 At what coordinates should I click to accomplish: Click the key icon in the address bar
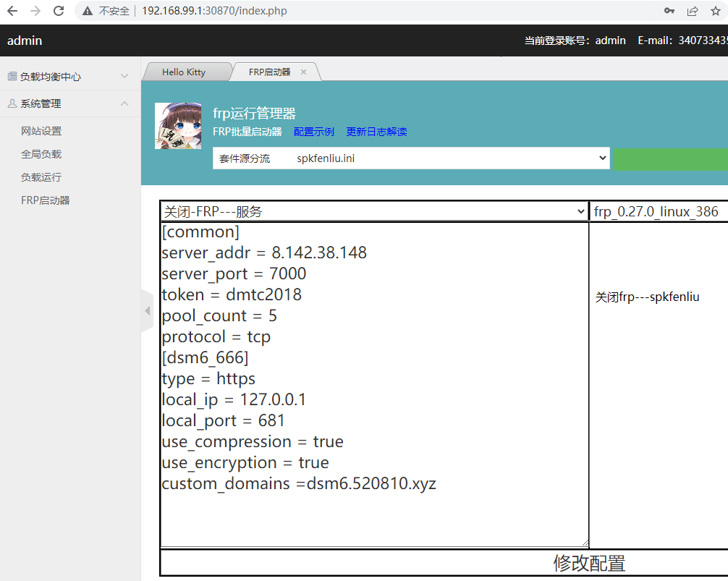pyautogui.click(x=669, y=11)
